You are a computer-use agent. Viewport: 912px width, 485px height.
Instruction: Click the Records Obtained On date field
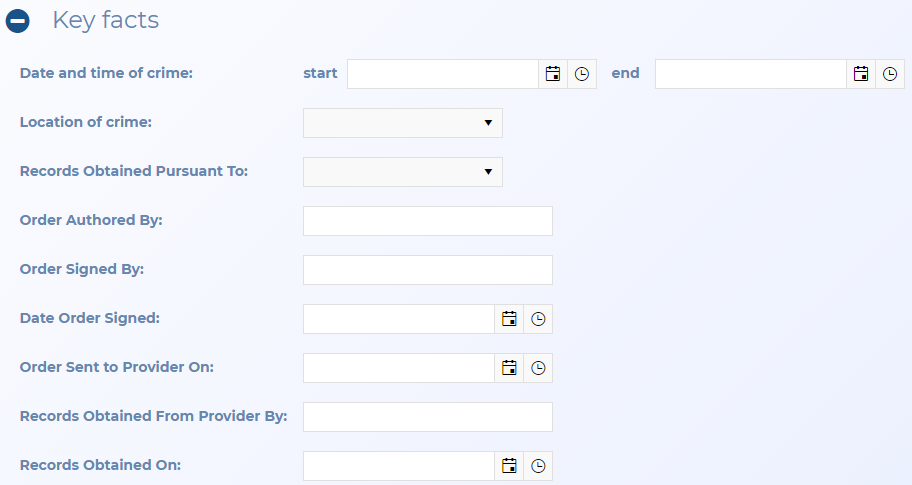[x=398, y=466]
